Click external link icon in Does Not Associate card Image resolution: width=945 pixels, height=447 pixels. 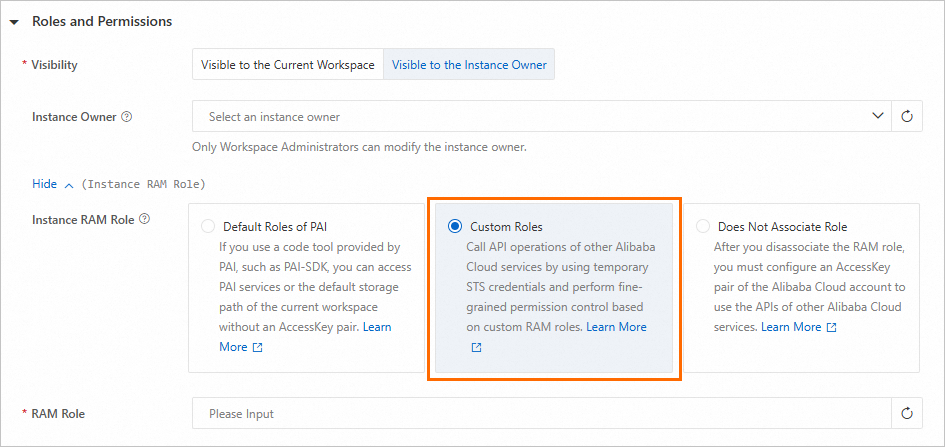pos(832,327)
